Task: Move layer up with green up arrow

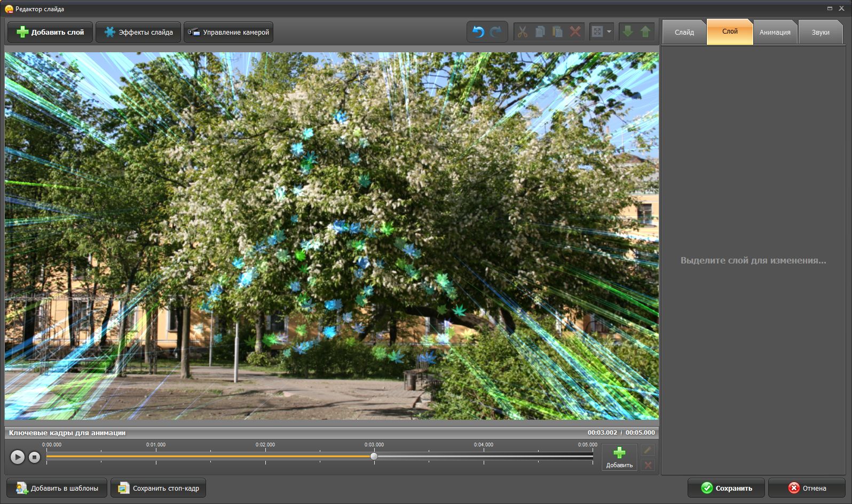Action: click(x=645, y=32)
